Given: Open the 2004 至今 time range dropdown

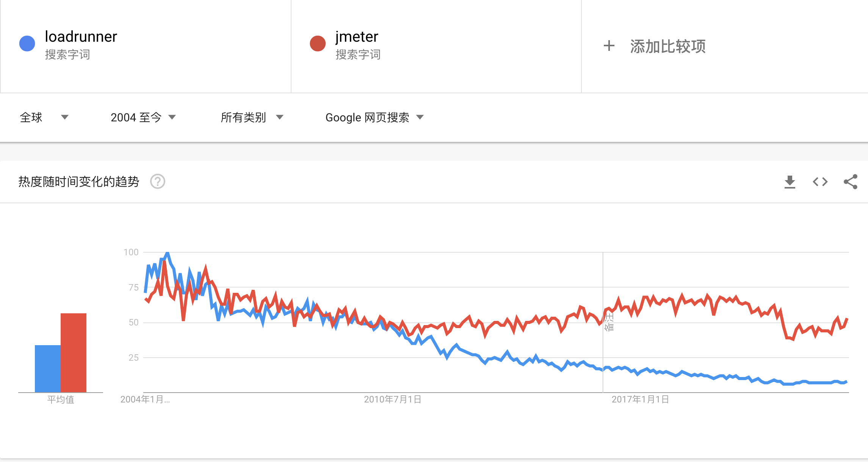Looking at the screenshot, I should coord(143,117).
